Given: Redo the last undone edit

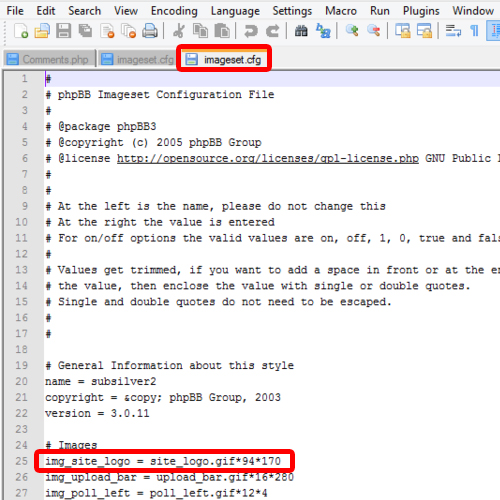Looking at the screenshot, I should [272, 31].
